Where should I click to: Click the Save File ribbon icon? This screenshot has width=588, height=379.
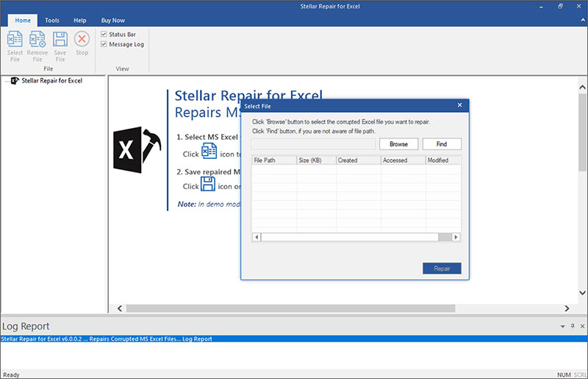pos(60,46)
